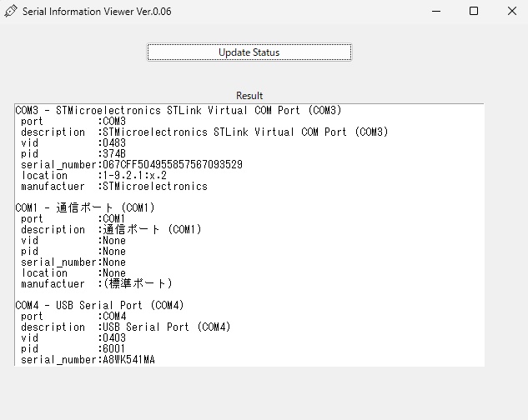This screenshot has width=528, height=420.
Task: Maximize the Serial Information Viewer window
Action: pos(474,11)
